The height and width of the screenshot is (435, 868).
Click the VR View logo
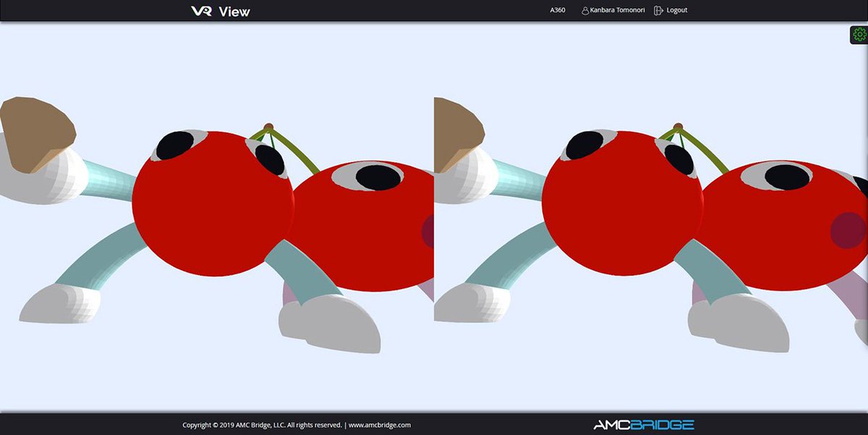point(221,11)
